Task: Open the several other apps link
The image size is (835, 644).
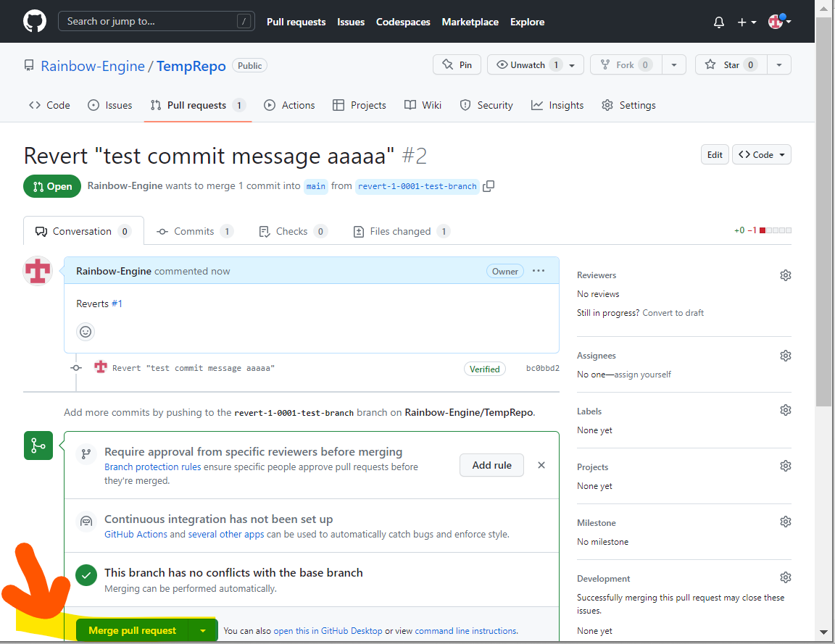Action: (x=226, y=535)
